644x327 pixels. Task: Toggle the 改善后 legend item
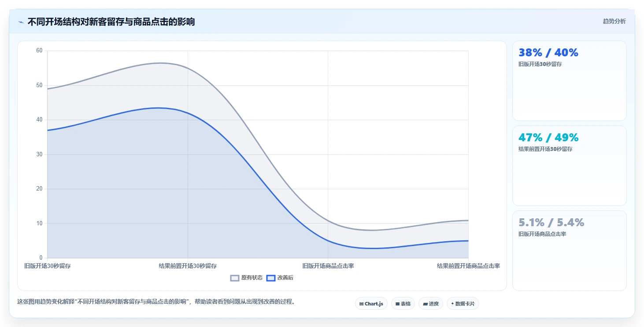280,278
